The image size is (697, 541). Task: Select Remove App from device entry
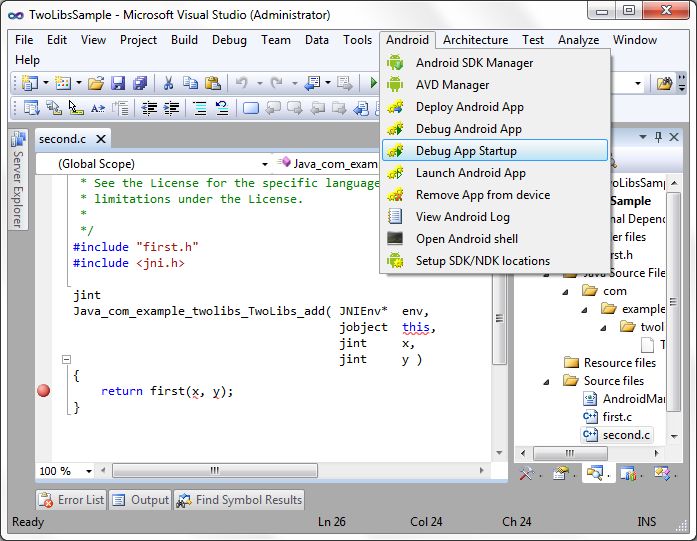tap(495, 195)
